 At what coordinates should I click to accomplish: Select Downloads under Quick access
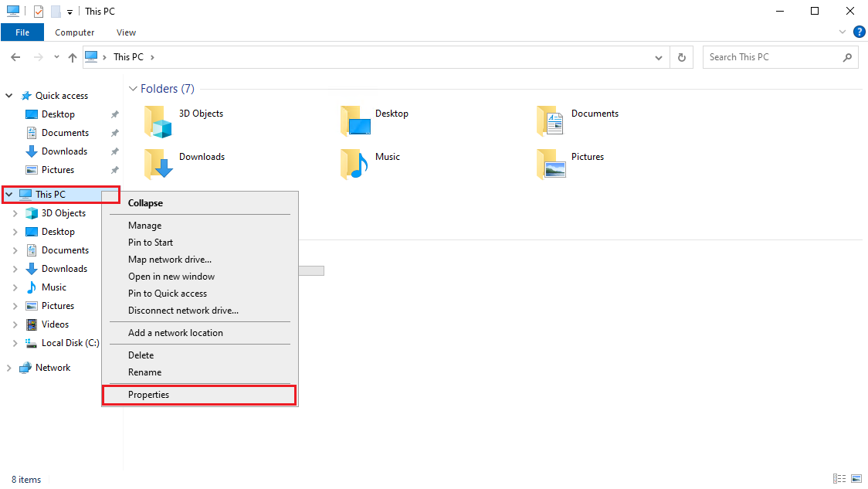(65, 151)
